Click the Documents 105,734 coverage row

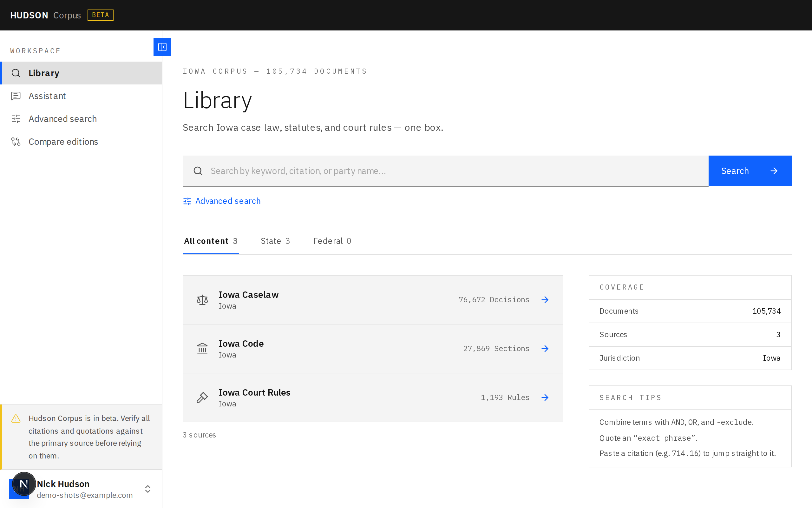[x=690, y=311]
